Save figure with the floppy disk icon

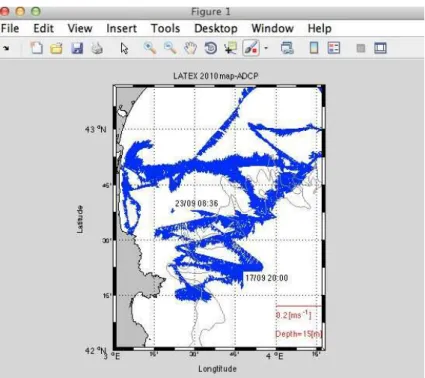(77, 48)
